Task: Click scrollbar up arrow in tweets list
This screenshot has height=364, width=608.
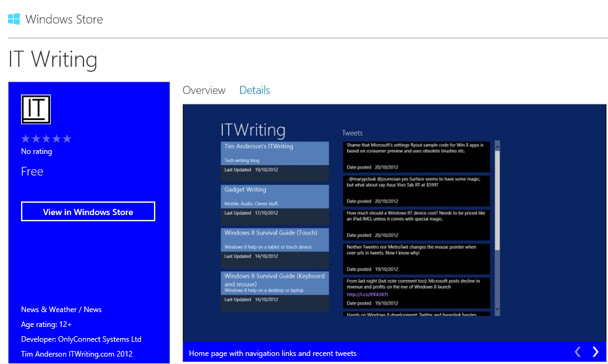Action: tap(497, 146)
